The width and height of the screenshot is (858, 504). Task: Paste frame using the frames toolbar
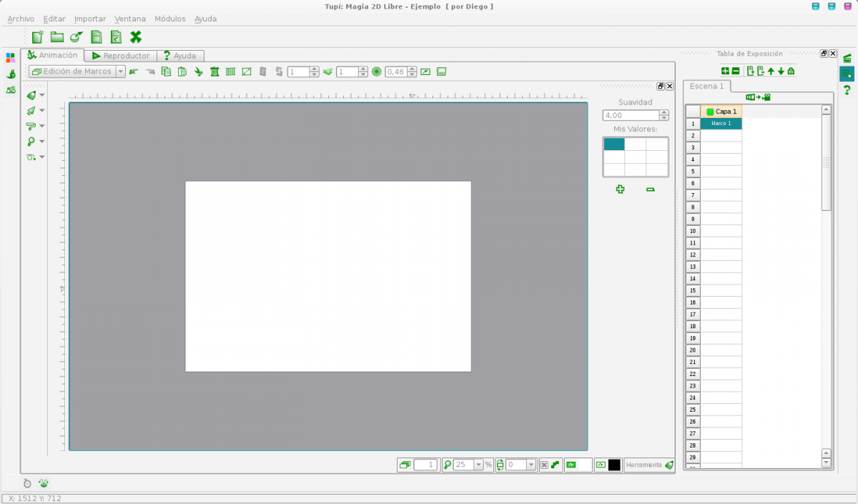tap(182, 71)
